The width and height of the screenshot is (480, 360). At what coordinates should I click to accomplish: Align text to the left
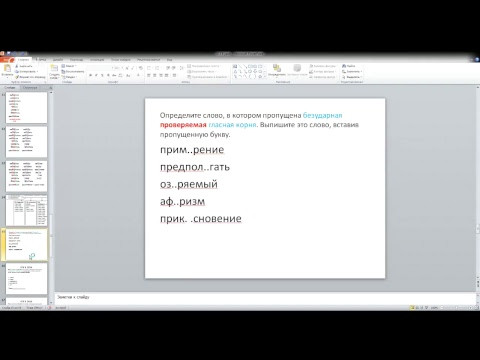[149, 75]
